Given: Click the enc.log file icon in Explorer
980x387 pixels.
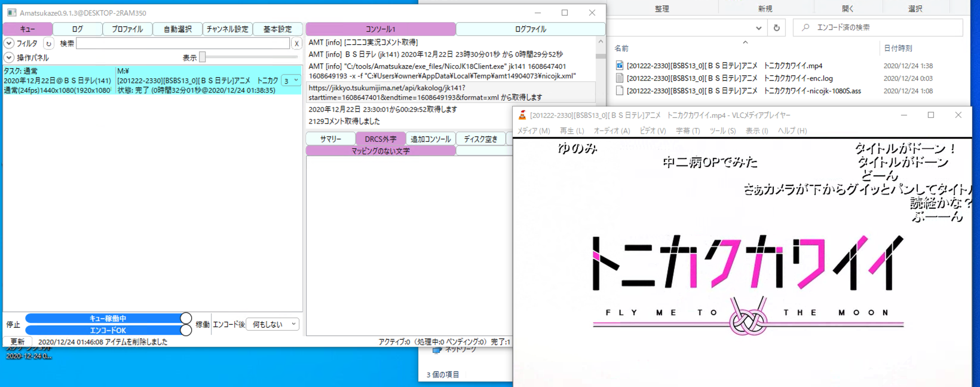Looking at the screenshot, I should click(x=620, y=78).
